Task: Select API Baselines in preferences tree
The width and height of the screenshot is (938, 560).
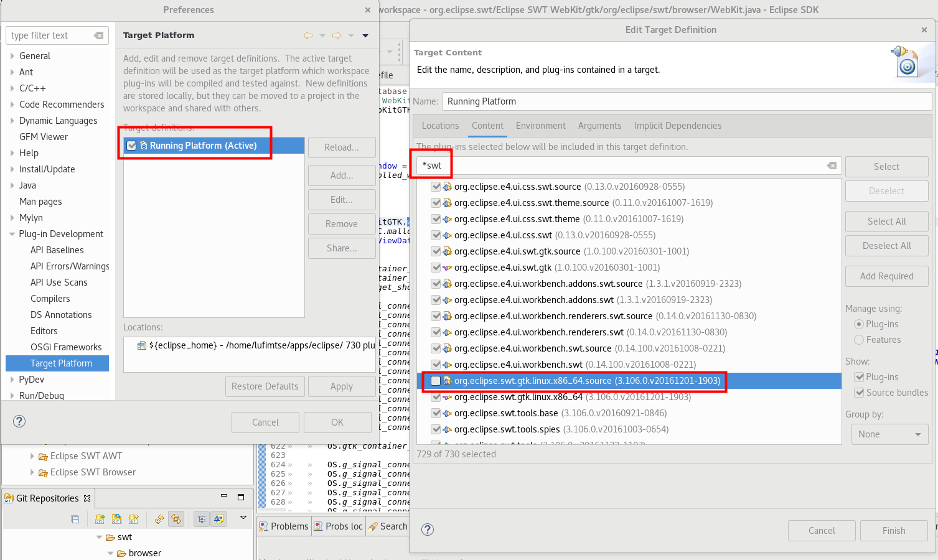Action: pos(57,250)
